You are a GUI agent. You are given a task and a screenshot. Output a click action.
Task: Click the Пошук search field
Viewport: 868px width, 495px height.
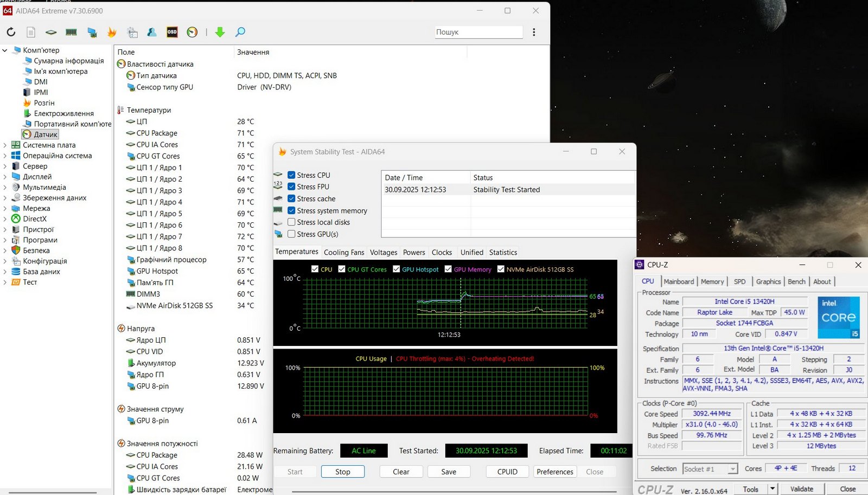click(x=478, y=32)
